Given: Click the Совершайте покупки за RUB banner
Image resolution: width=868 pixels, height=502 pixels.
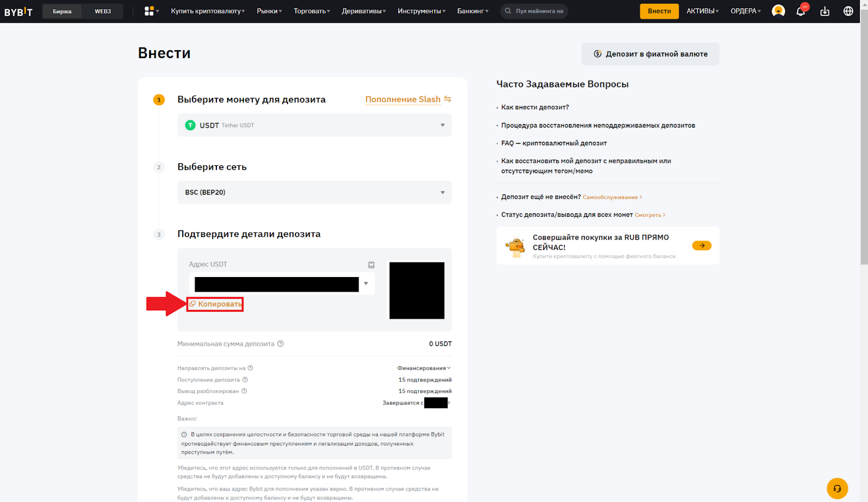Looking at the screenshot, I should [x=608, y=246].
